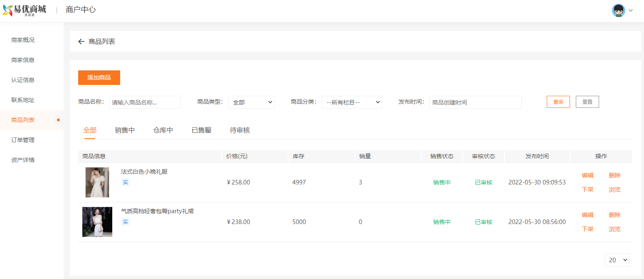Open the 商品分类 dropdown
This screenshot has width=644, height=279.
click(352, 102)
